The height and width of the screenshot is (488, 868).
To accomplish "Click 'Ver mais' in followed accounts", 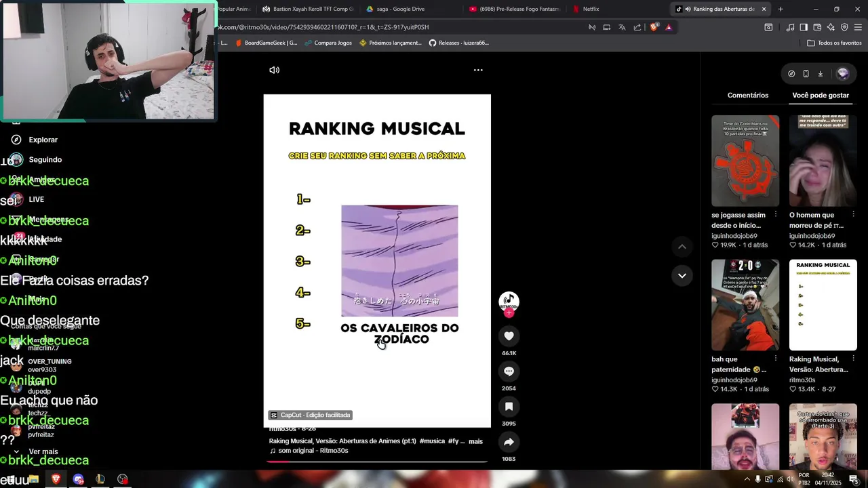I will (43, 451).
